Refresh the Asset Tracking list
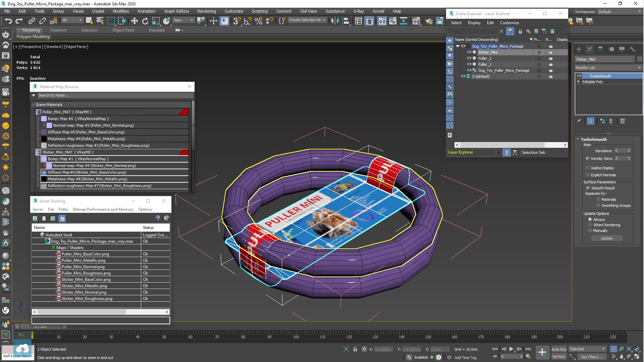Image resolution: width=644 pixels, height=362 pixels. point(35,219)
